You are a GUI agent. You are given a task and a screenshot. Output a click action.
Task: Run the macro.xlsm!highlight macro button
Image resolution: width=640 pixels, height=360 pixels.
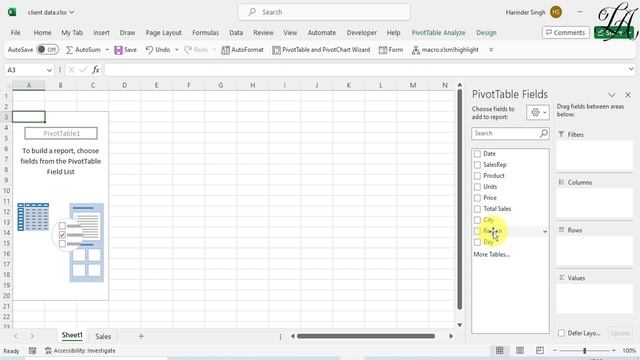coord(445,50)
